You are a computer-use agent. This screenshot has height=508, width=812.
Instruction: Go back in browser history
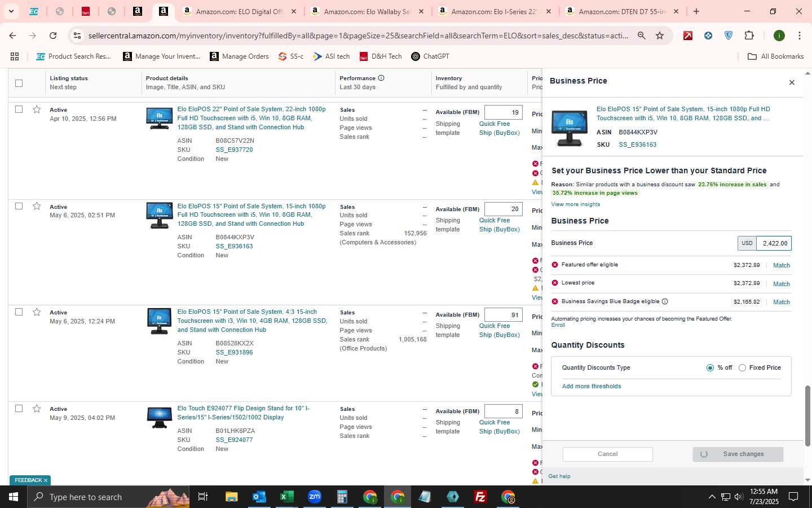12,36
